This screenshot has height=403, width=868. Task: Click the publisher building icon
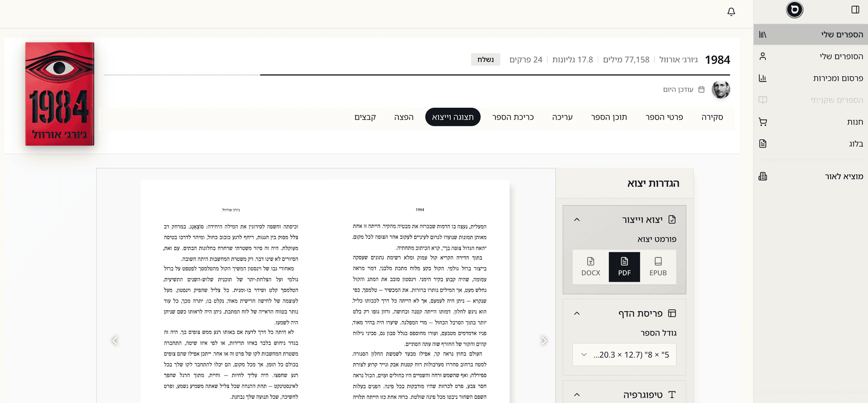[763, 176]
